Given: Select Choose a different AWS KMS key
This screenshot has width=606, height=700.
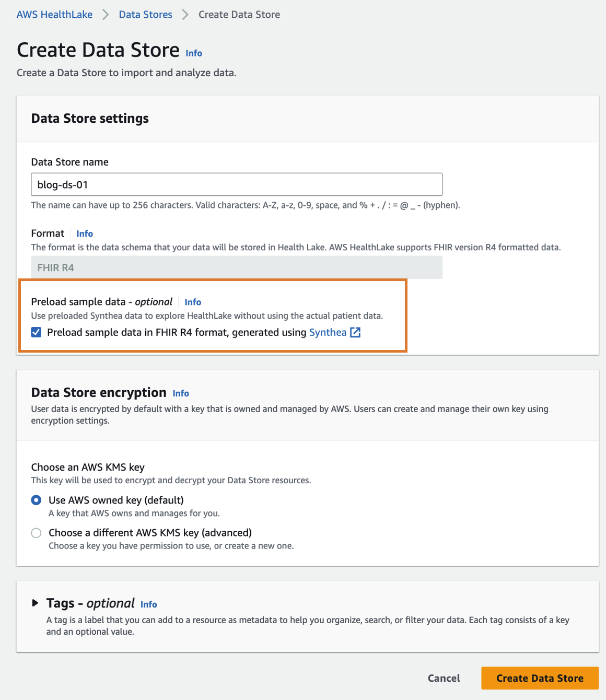Looking at the screenshot, I should pos(36,533).
